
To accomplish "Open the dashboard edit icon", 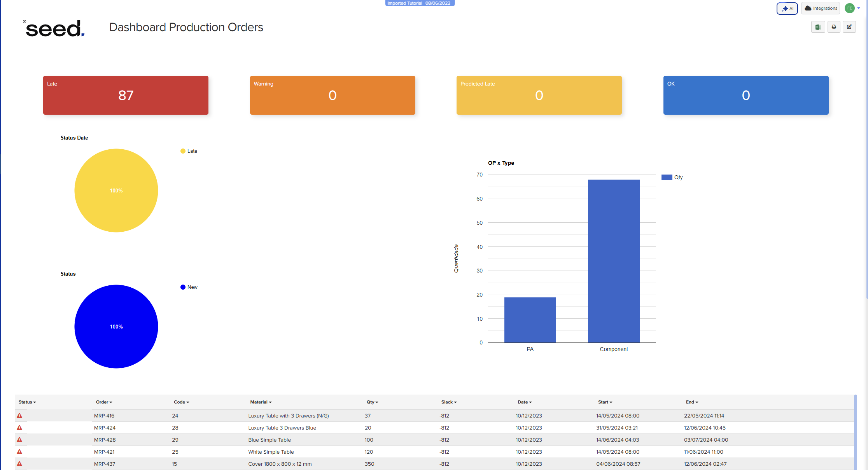I will (x=849, y=27).
